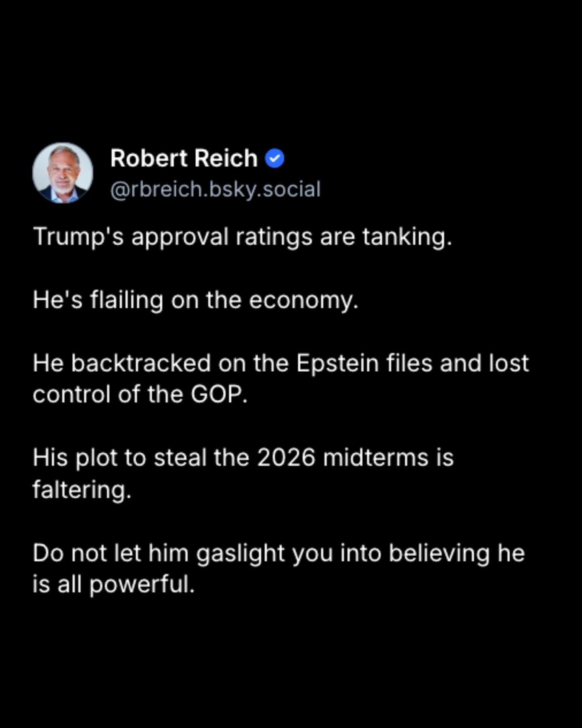
Task: Click "2026 midterms" in the post text
Action: pyautogui.click(x=342, y=458)
